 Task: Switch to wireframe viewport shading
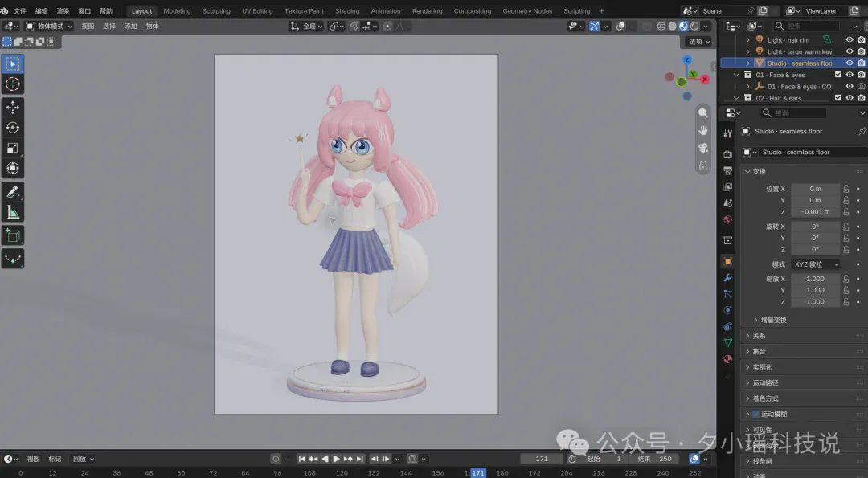[661, 26]
